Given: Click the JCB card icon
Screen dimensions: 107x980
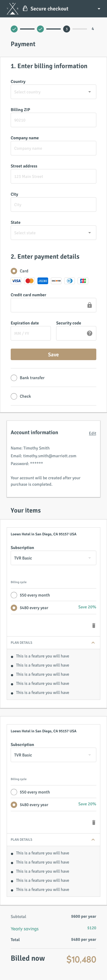Looking at the screenshot, I should (83, 281).
